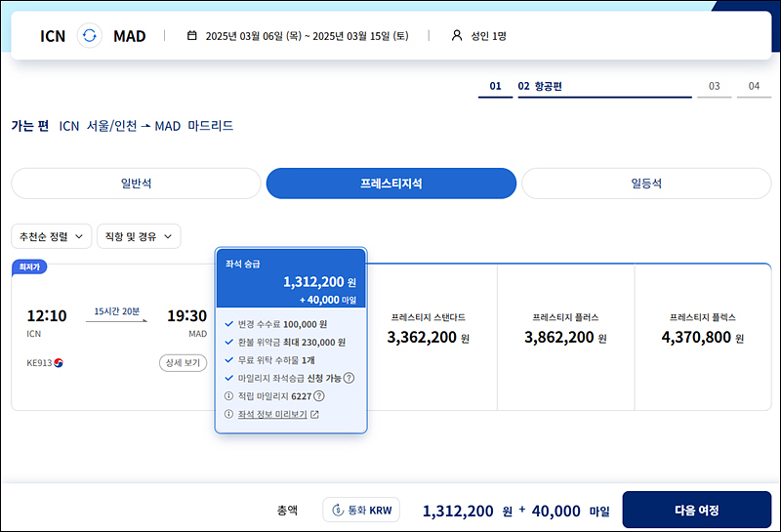Click 환불 위약금 최대 230,000 원 line

[x=291, y=343]
